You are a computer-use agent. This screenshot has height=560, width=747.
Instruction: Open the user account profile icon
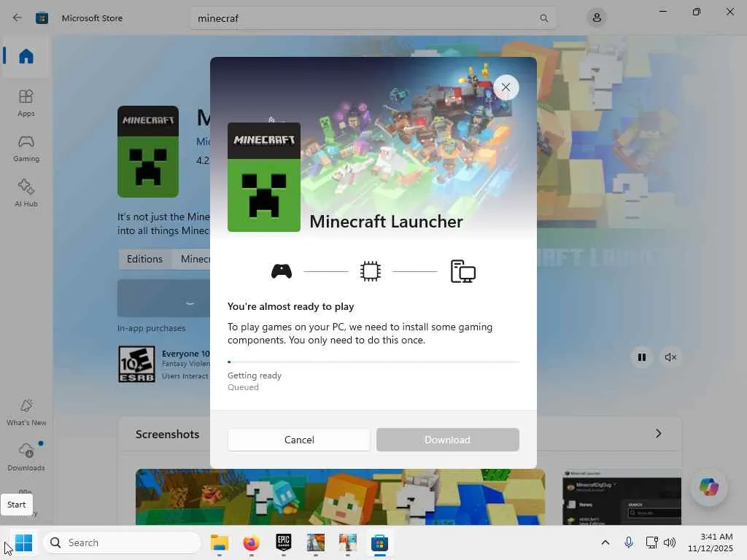tap(597, 18)
